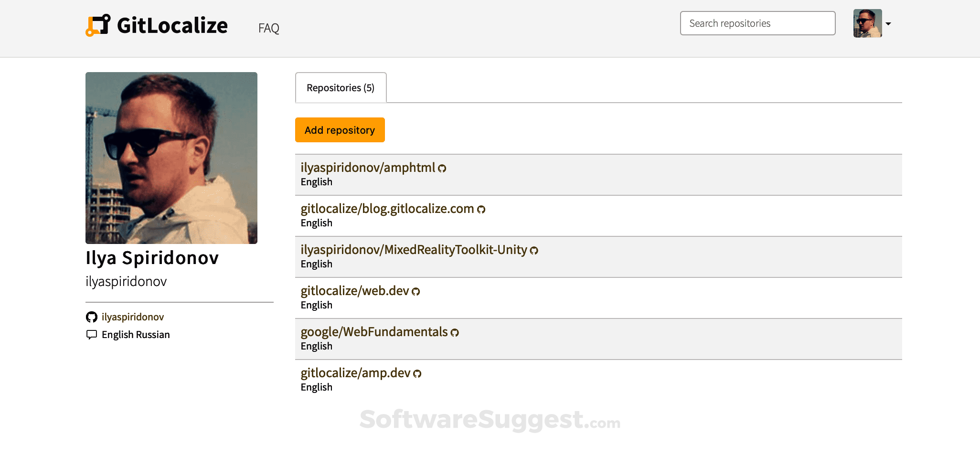The image size is (980, 466).
Task: Open the google/WebFundamentals repository link
Action: [374, 332]
